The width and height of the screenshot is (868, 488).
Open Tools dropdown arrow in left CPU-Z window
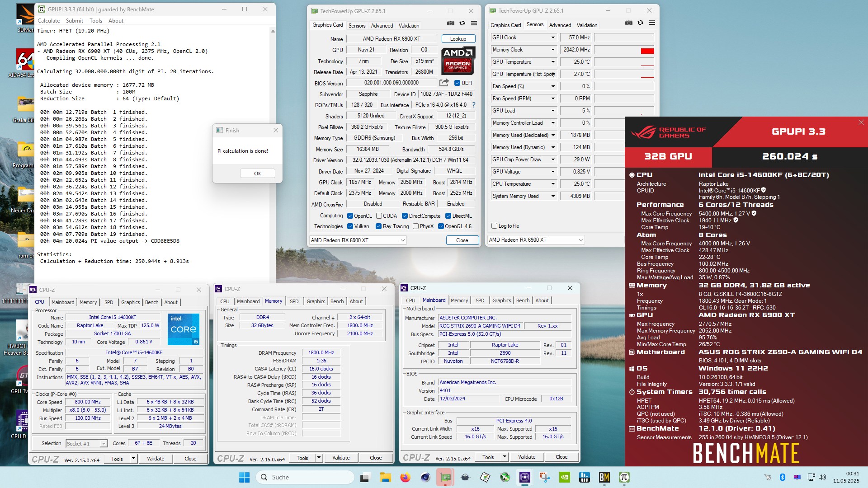(x=133, y=459)
